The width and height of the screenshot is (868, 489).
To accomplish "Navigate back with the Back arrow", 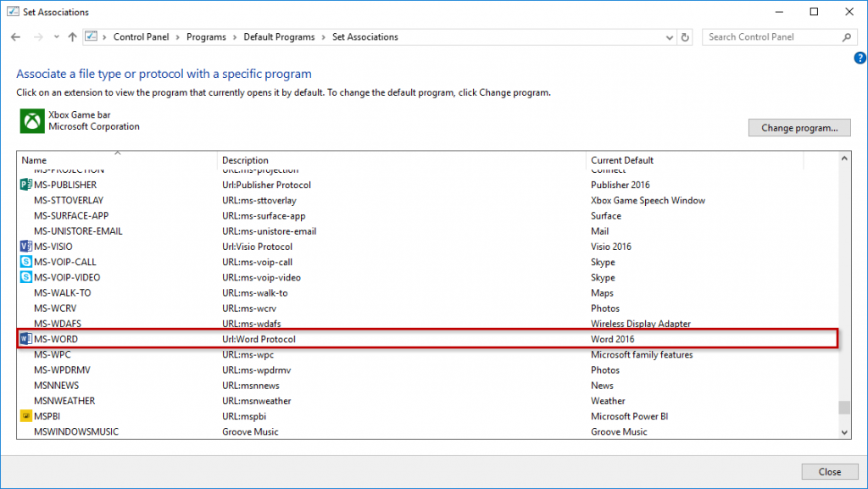I will (15, 37).
